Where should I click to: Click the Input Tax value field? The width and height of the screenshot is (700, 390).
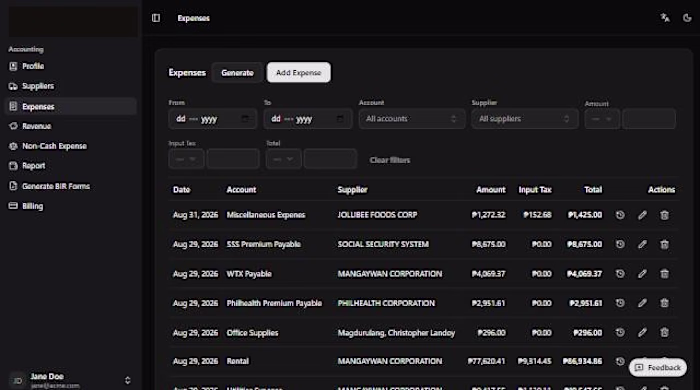[x=233, y=159]
